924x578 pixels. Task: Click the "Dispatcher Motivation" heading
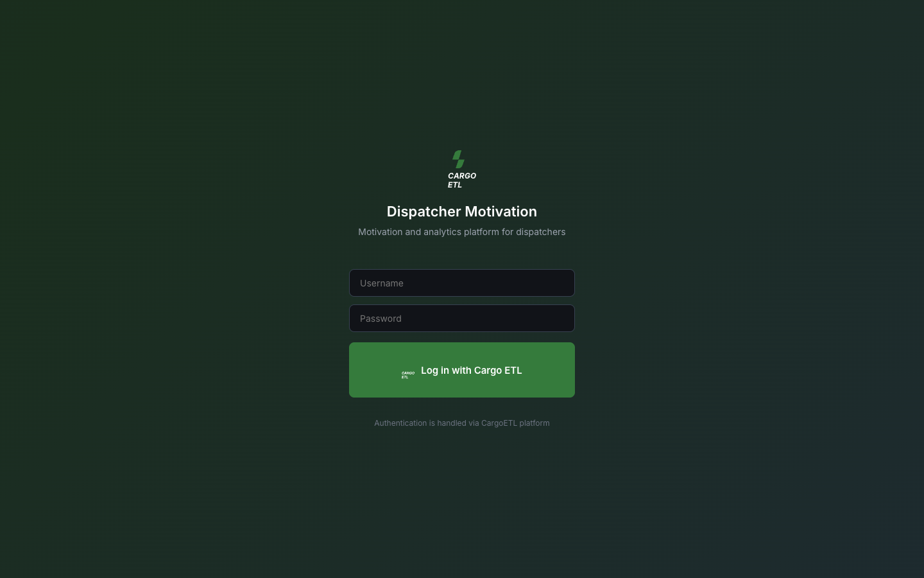click(x=462, y=212)
